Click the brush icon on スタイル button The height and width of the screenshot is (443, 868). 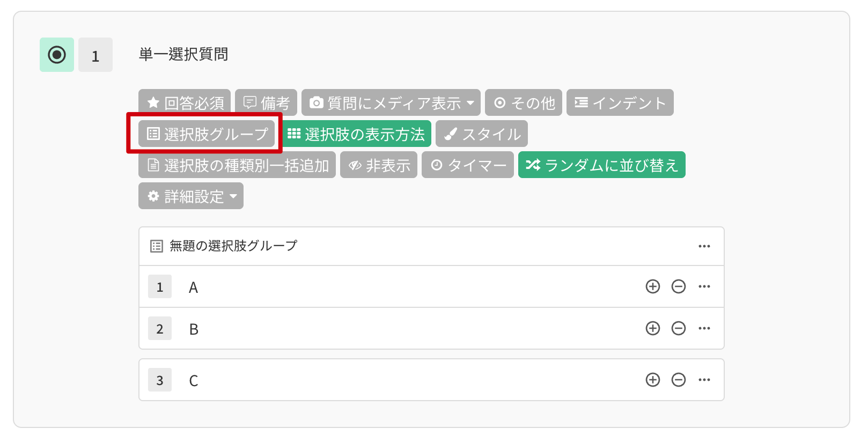pyautogui.click(x=451, y=134)
